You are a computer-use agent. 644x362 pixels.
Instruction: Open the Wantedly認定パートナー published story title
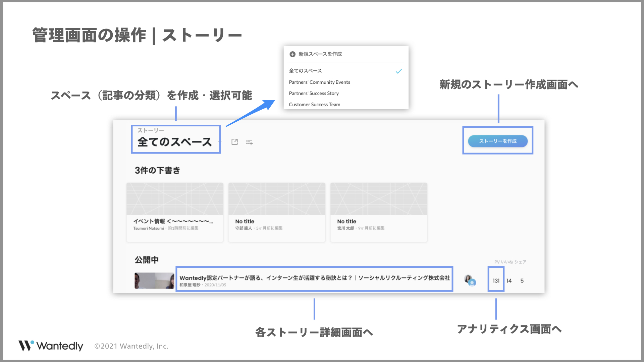(314, 278)
